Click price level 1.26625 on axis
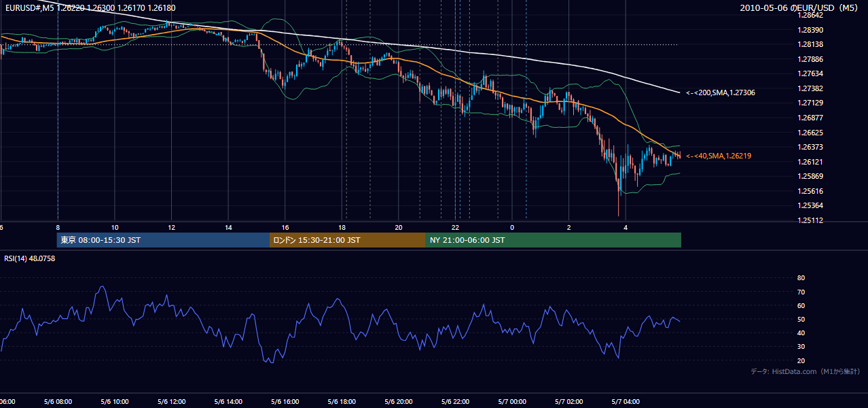This screenshot has width=868, height=408. [x=810, y=133]
